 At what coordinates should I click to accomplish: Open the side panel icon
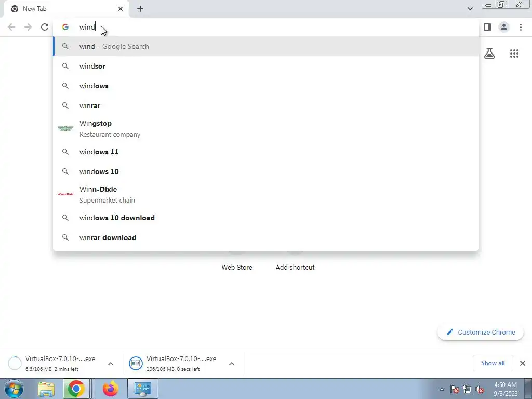[487, 27]
